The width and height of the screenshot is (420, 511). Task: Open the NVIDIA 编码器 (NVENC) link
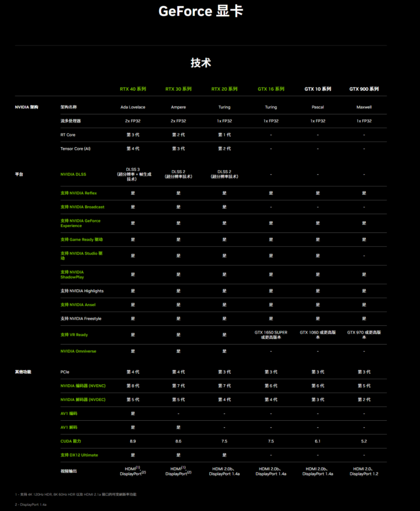83,386
